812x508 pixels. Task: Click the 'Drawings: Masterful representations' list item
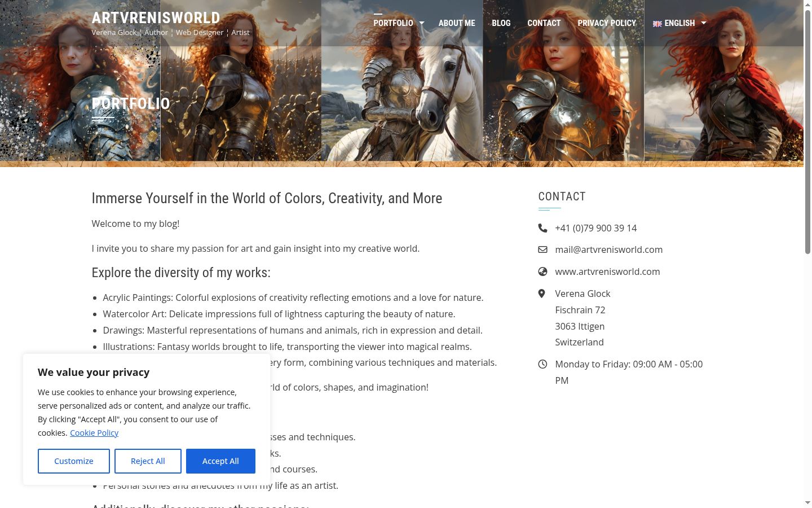pyautogui.click(x=293, y=330)
